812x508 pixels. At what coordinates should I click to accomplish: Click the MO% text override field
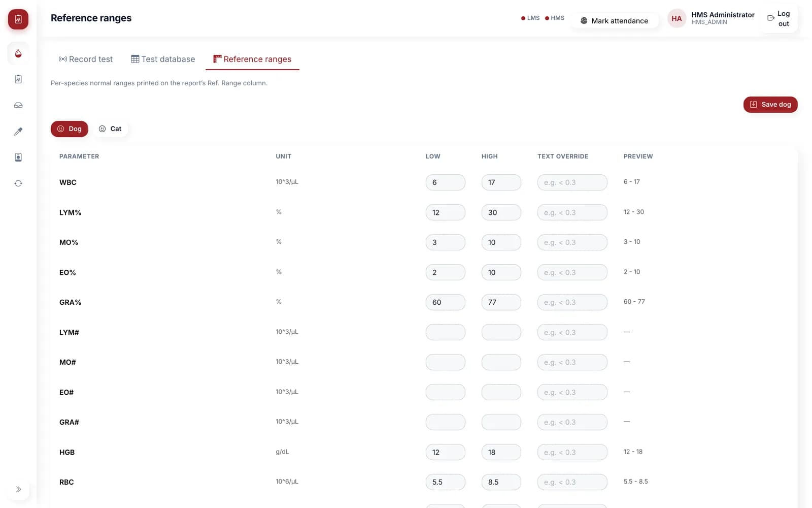click(572, 242)
